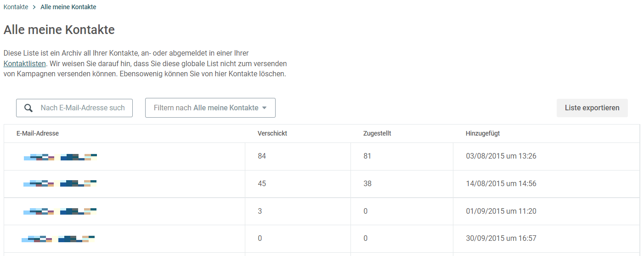
Task: Open the contact email added 30/09/2015
Action: tap(58, 239)
